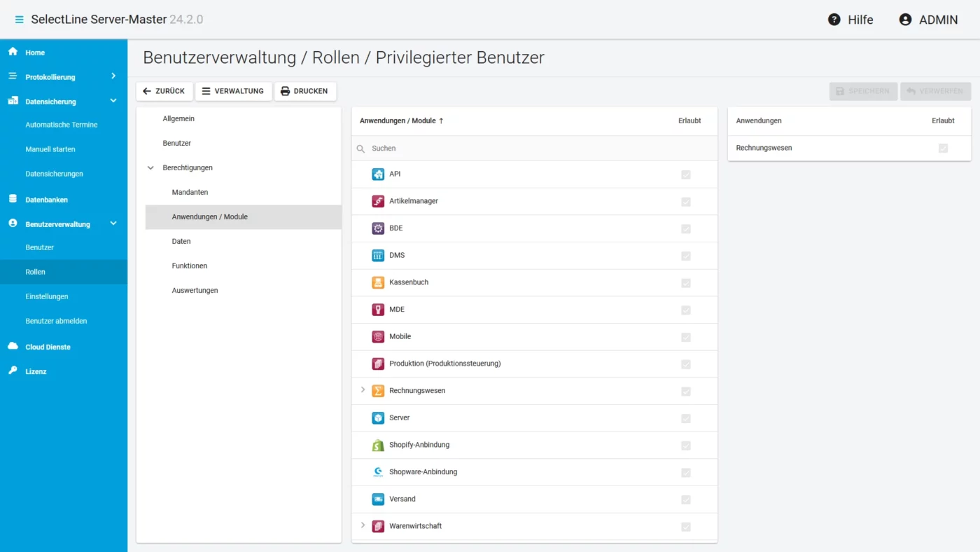Open Manuell starten in sidebar
Viewport: 980px width, 552px height.
[50, 149]
